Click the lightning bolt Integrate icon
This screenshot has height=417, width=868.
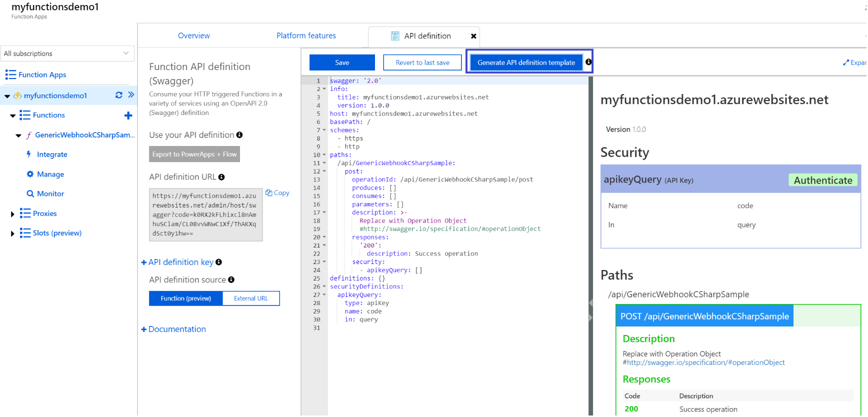(x=29, y=154)
